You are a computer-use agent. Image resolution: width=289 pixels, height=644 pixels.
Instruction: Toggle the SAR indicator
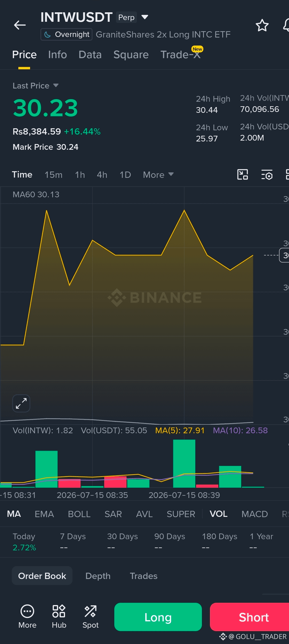(113, 514)
